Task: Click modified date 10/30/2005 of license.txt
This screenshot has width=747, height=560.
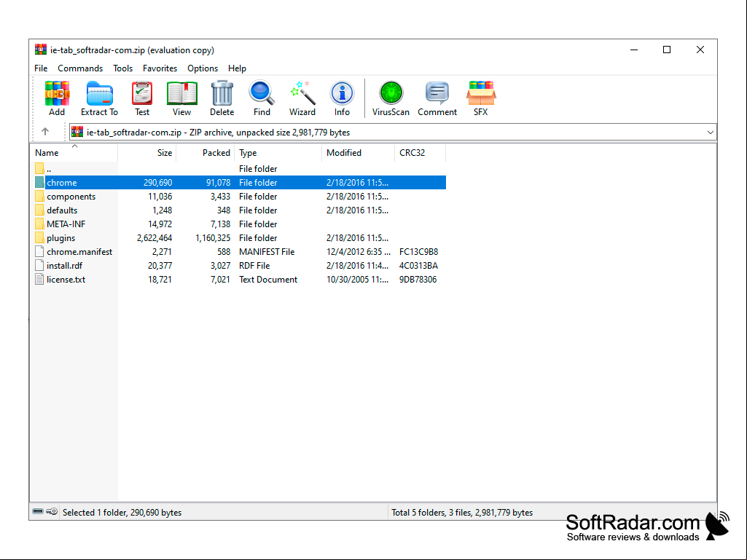Action: point(357,279)
